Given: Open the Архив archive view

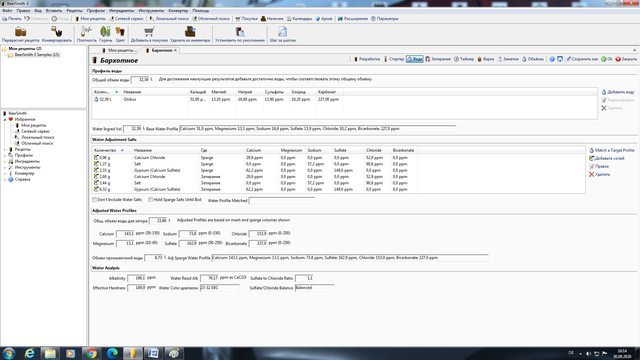Looking at the screenshot, I should pyautogui.click(x=324, y=19).
